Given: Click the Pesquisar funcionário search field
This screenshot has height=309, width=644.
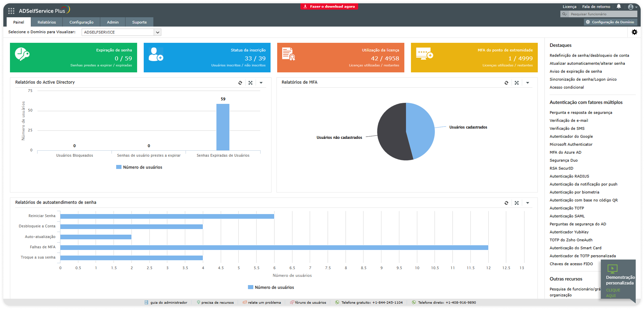Looking at the screenshot, I should coord(603,14).
